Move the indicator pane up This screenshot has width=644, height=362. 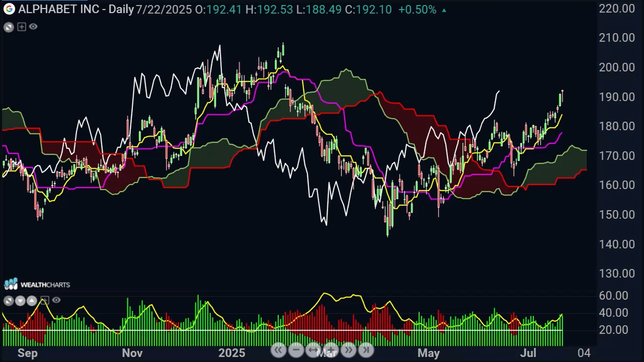pos(32,301)
